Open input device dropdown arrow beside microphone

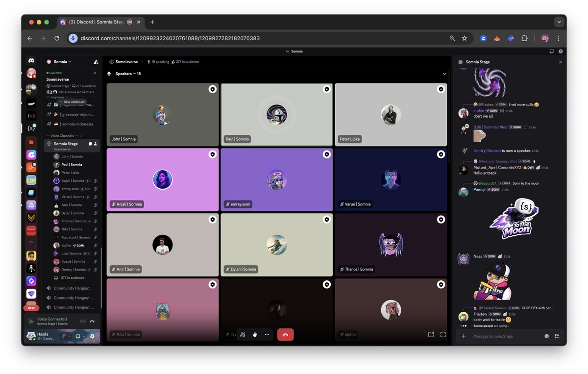tap(70, 336)
